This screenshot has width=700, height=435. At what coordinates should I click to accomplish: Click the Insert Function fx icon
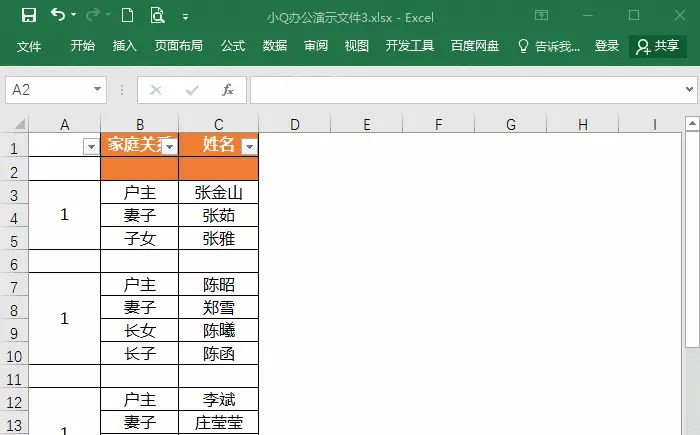coord(228,90)
